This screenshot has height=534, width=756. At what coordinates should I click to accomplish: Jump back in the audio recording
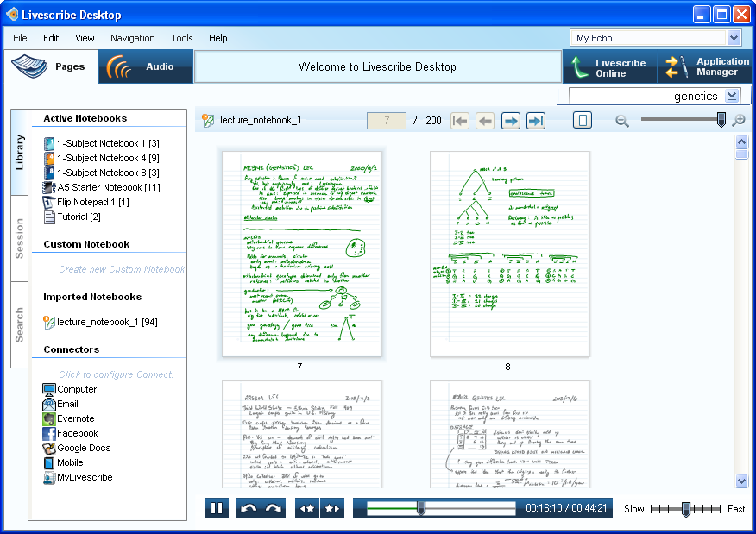coord(249,508)
